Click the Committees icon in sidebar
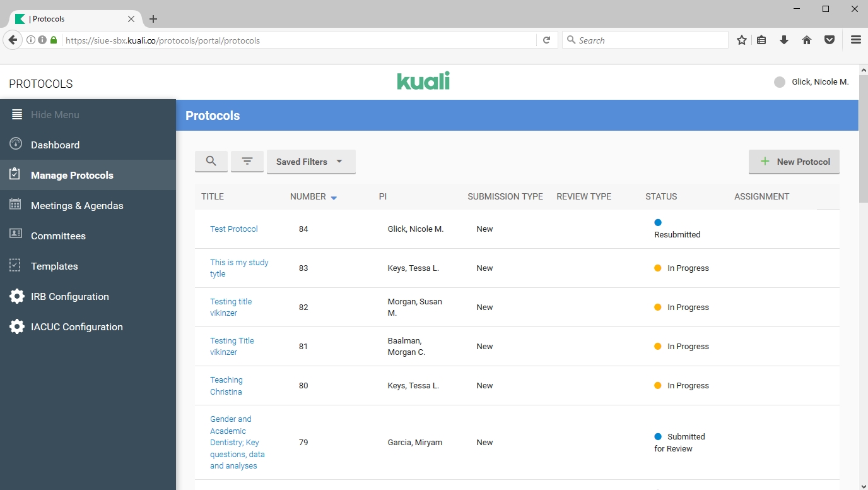 [x=16, y=236]
